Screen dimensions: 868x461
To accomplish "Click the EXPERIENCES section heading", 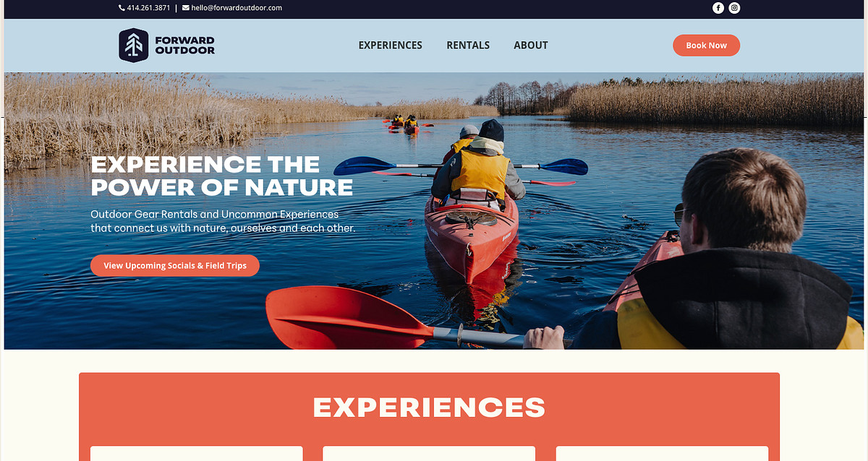I will click(x=429, y=408).
